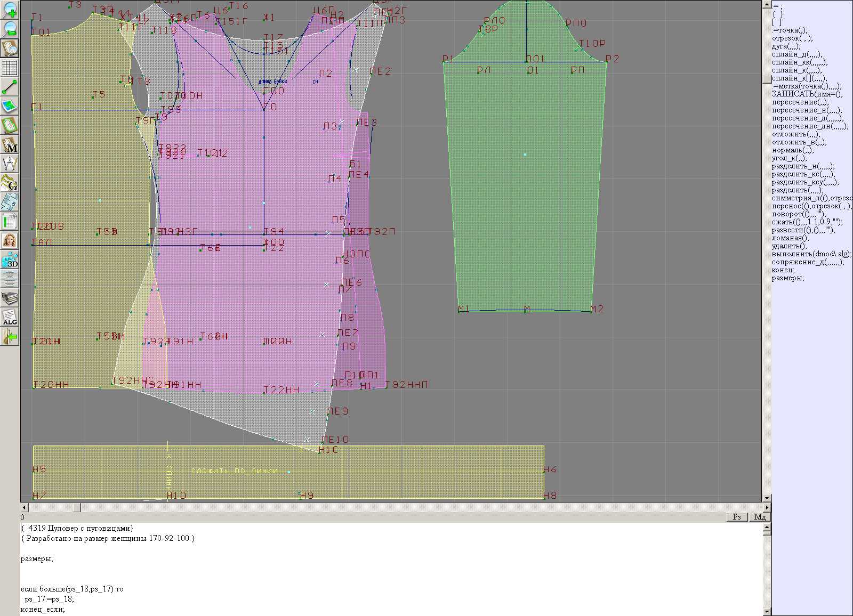Click the icon with letter G

(10, 183)
